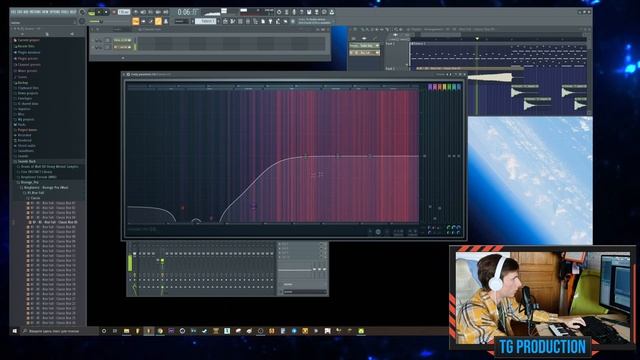This screenshot has width=640, height=360.
Task: Select the red band 1 handle in the EQ graph
Action: click(x=182, y=208)
